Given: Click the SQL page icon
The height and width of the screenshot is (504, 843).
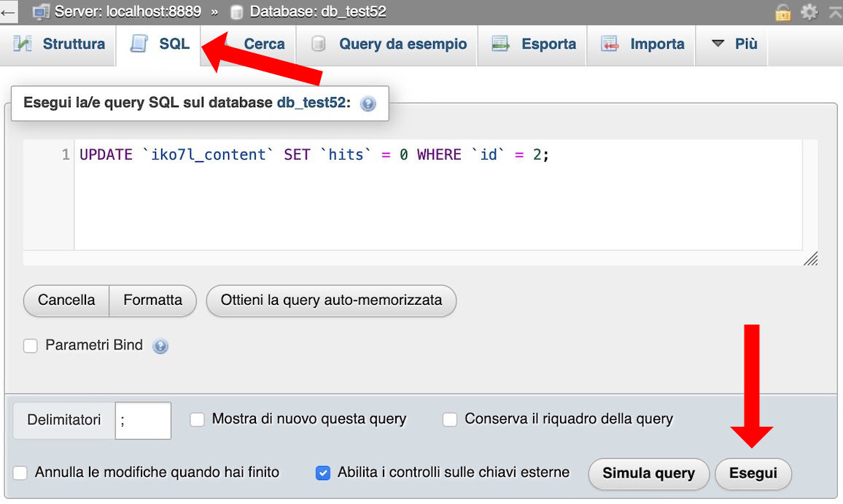Looking at the screenshot, I should (138, 44).
